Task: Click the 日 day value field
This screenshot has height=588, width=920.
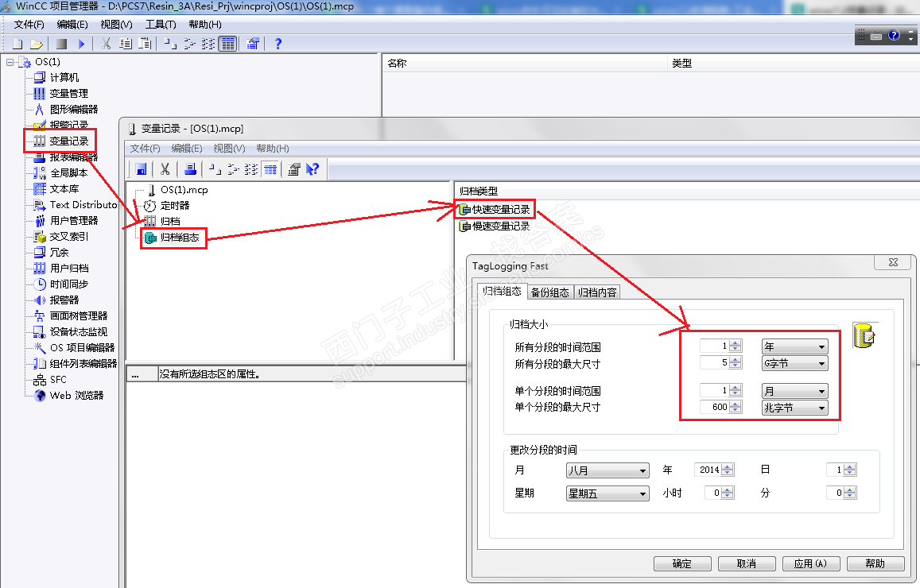Action: [x=836, y=470]
